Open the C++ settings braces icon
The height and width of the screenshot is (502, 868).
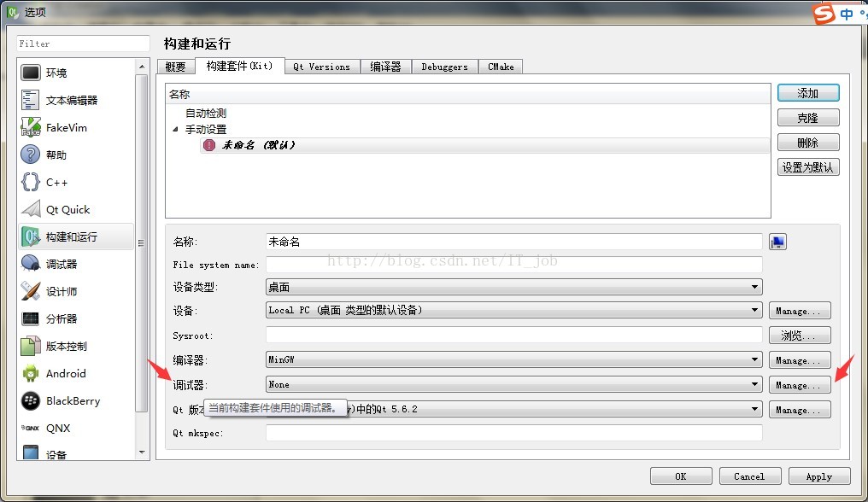[31, 182]
